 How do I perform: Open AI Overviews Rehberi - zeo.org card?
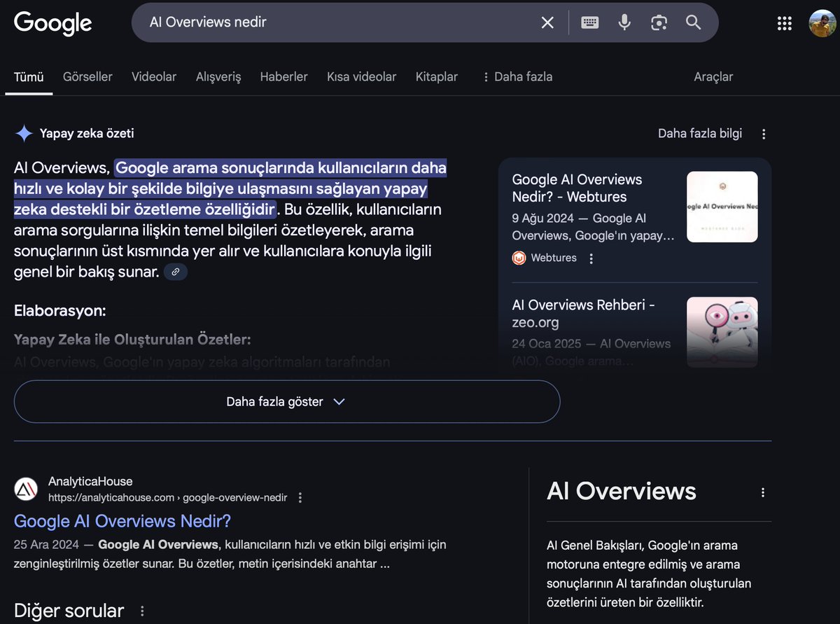(x=583, y=314)
